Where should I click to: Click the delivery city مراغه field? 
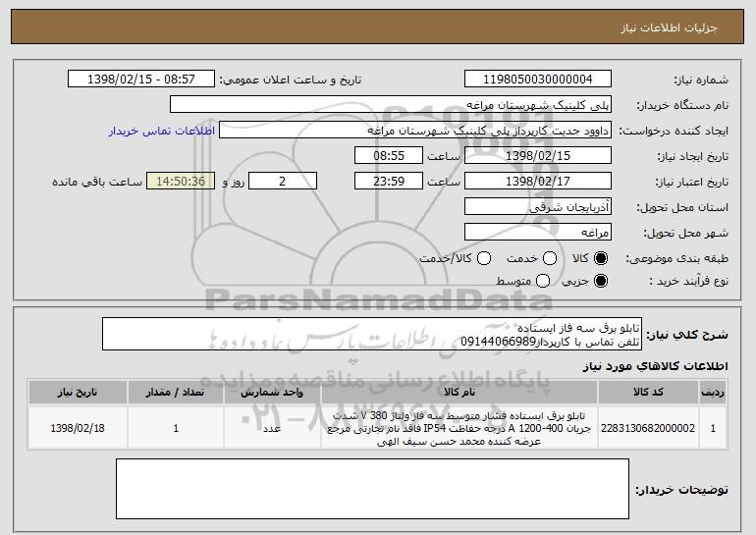pos(537,232)
